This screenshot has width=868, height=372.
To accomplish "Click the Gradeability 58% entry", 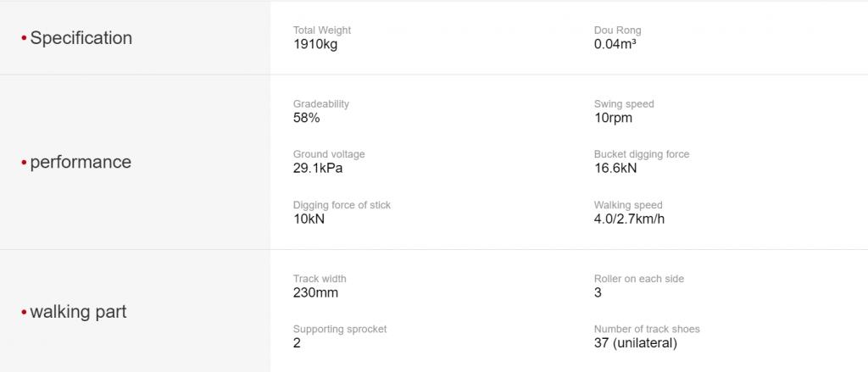I will point(321,111).
